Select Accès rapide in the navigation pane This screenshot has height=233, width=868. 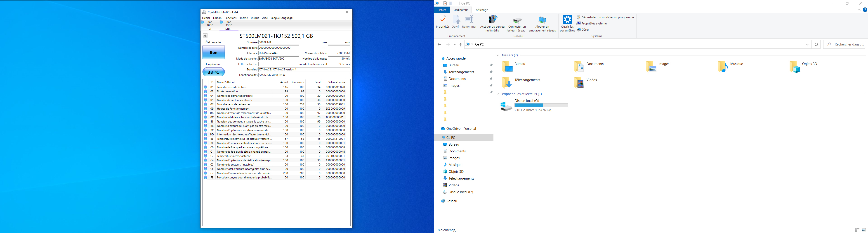click(456, 58)
